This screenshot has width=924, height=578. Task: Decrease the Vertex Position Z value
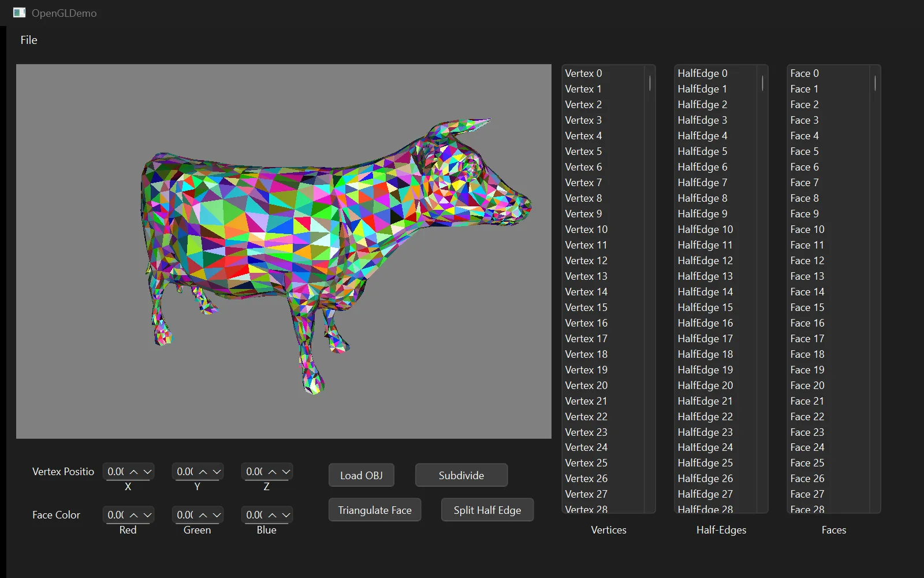(x=286, y=472)
